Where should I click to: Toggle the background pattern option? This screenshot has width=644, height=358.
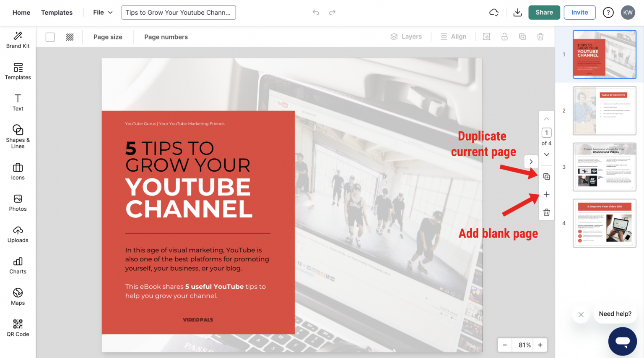pyautogui.click(x=70, y=37)
